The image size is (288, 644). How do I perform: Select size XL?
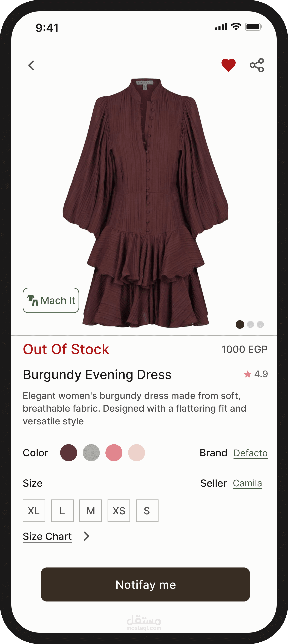click(34, 511)
